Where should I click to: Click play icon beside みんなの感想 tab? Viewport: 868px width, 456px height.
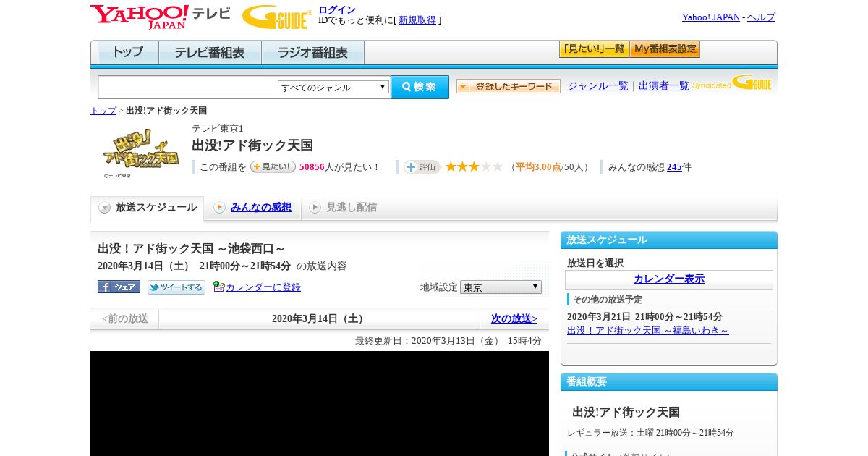[x=219, y=208]
